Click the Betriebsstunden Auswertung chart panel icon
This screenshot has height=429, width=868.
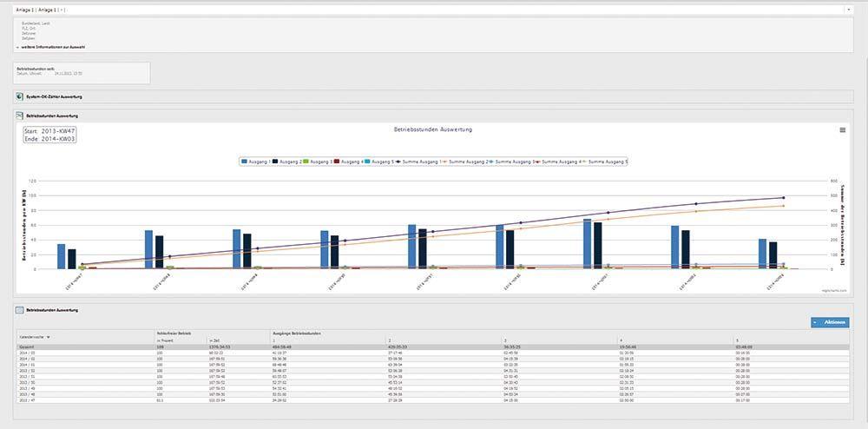pyautogui.click(x=20, y=115)
